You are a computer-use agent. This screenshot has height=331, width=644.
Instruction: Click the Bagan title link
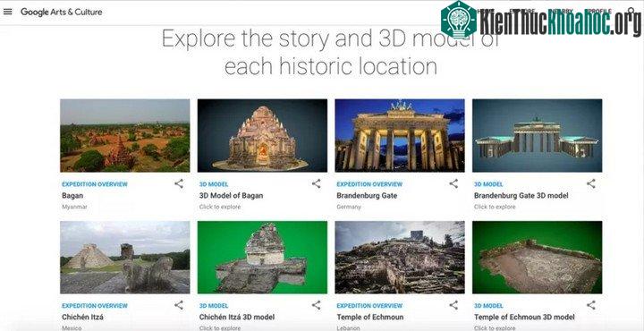point(72,196)
